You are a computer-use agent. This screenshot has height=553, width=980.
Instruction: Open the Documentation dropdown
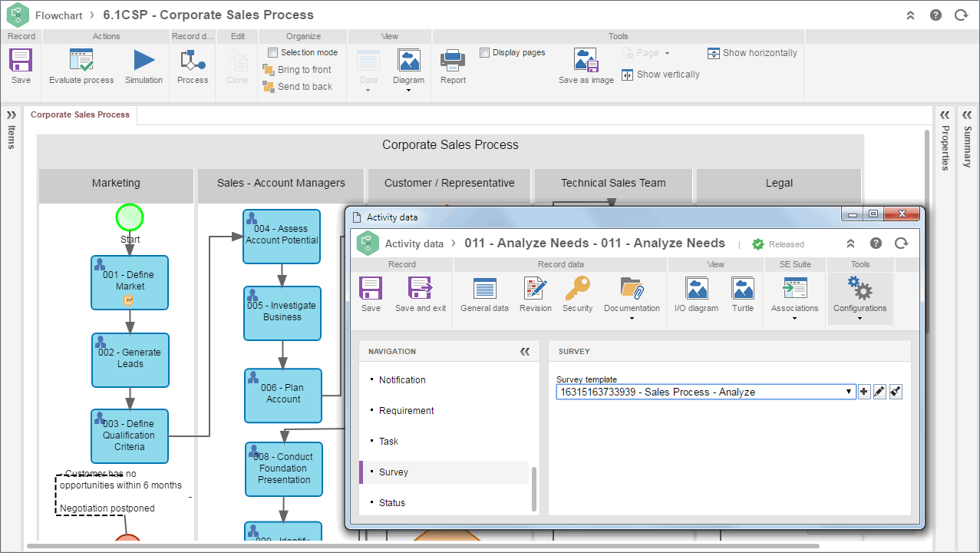pyautogui.click(x=632, y=299)
